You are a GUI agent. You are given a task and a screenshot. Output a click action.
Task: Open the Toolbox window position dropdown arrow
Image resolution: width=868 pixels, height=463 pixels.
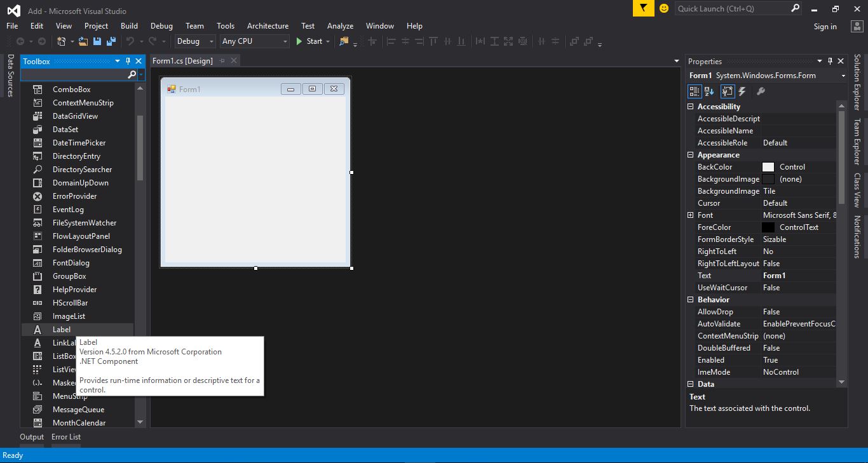click(x=118, y=61)
